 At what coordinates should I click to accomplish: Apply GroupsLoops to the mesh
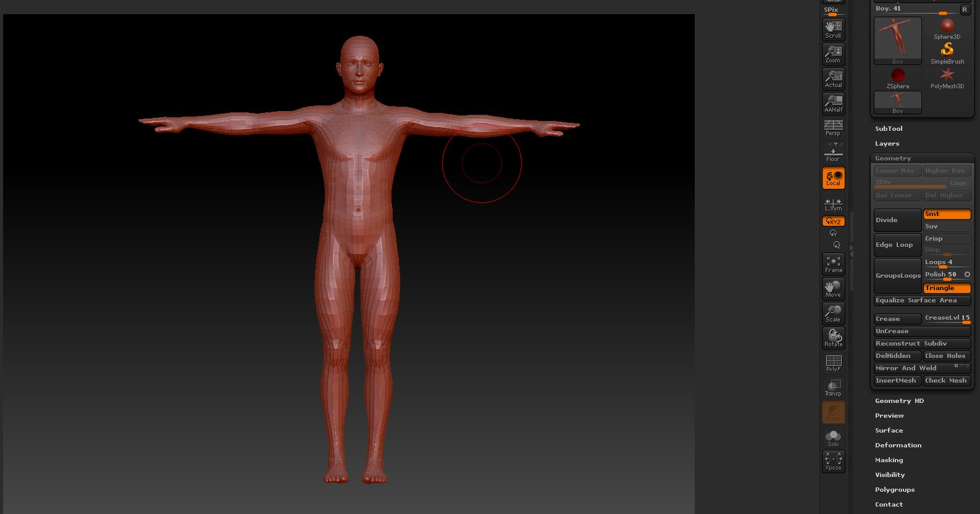click(897, 276)
